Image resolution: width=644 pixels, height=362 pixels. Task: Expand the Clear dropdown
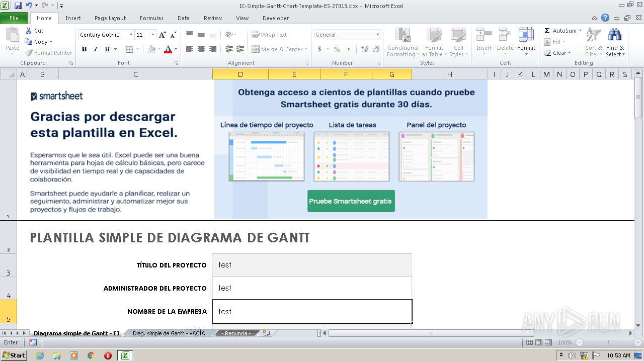tap(569, 53)
